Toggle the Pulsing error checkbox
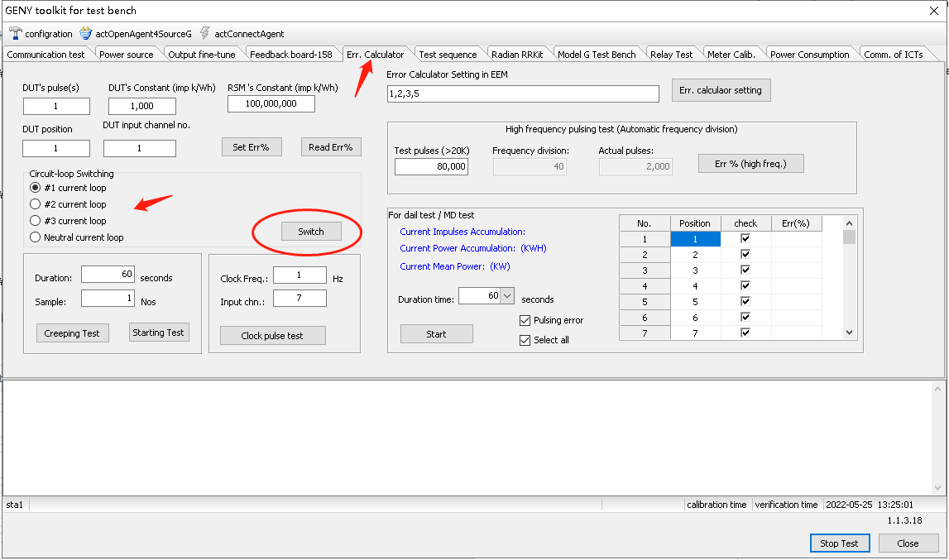The height and width of the screenshot is (560, 949). (x=525, y=320)
